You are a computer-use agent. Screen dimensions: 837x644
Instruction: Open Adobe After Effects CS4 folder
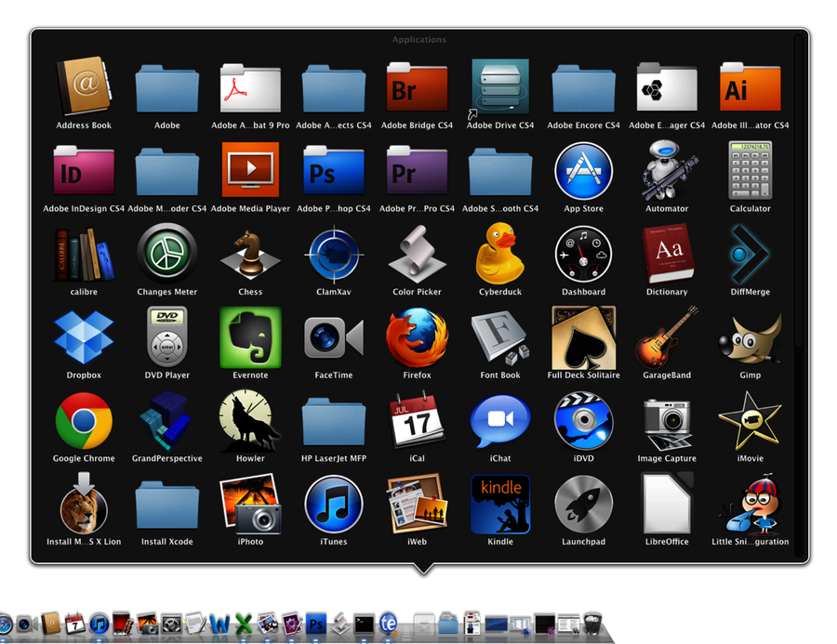tap(334, 88)
